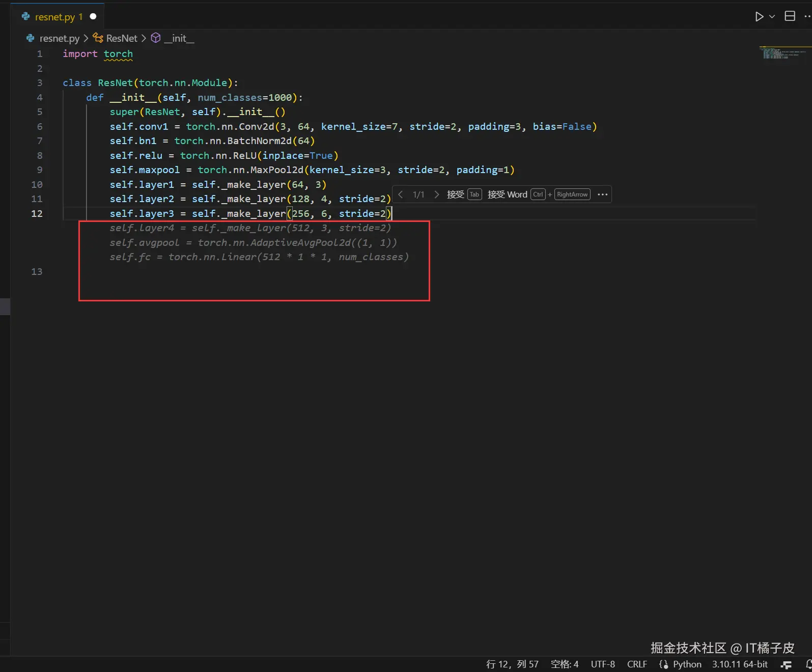The height and width of the screenshot is (672, 812).
Task: Change indentation via 空格: 4
Action: click(x=565, y=664)
